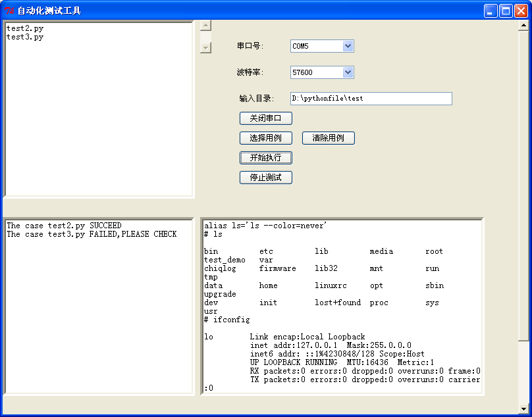Image resolution: width=532 pixels, height=417 pixels.
Task: Close the 自动化测试工具 window
Action: coord(521,11)
